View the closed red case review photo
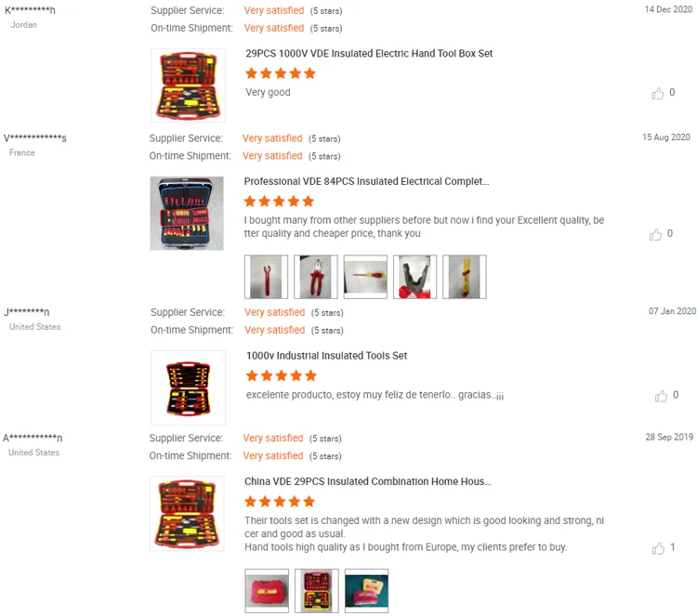 point(267,591)
